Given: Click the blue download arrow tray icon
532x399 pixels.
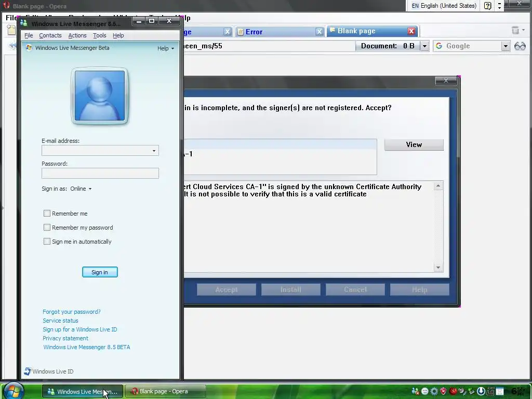Looking at the screenshot, I should [x=481, y=391].
